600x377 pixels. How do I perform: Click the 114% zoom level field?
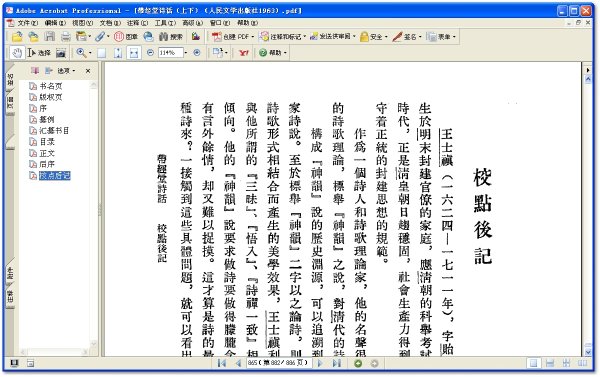point(170,52)
